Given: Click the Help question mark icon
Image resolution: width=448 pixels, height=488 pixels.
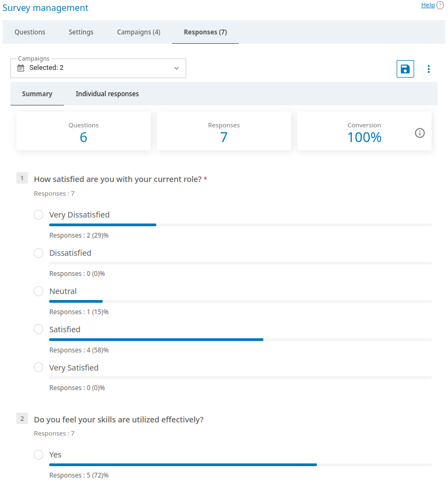Looking at the screenshot, I should pos(440,5).
